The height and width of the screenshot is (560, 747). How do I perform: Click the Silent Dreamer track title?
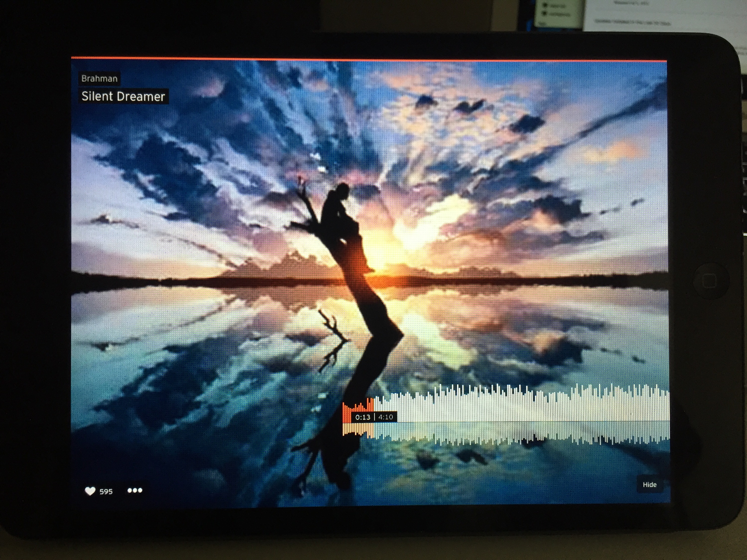[x=123, y=97]
